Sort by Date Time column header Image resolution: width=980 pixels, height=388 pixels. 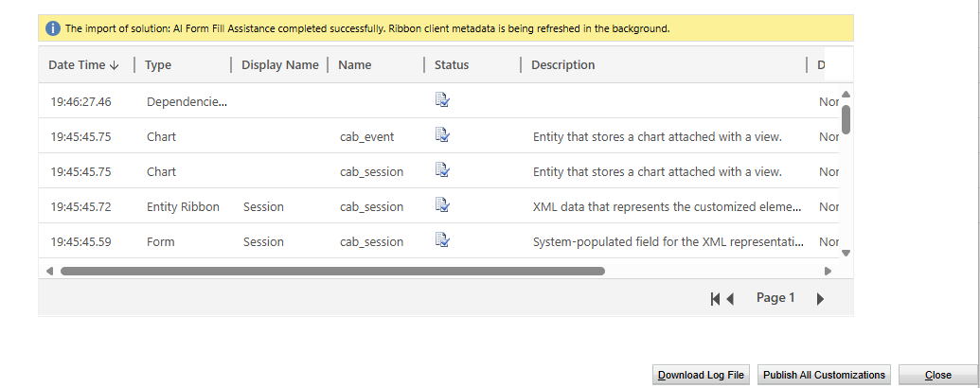pyautogui.click(x=83, y=65)
